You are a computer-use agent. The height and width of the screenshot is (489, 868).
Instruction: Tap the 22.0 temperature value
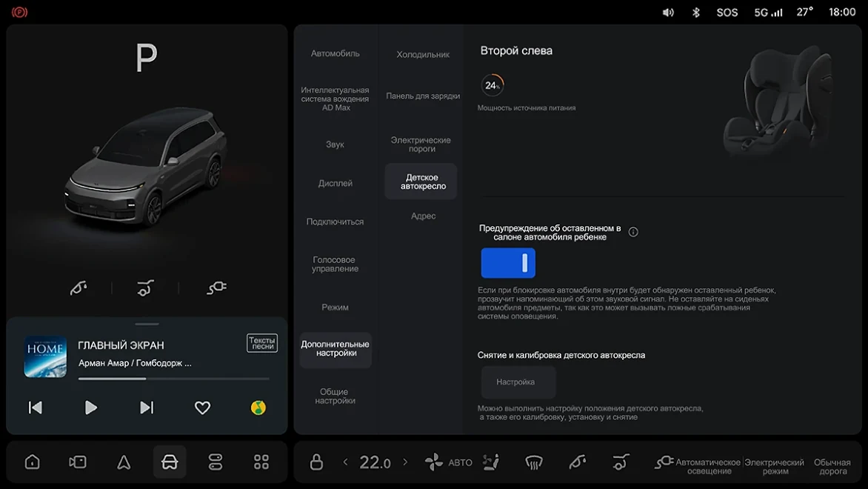375,462
